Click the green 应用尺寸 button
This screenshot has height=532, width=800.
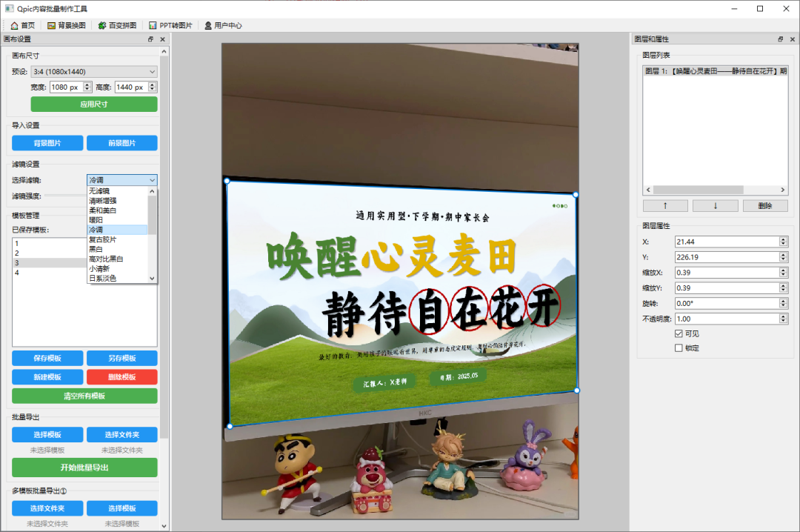click(94, 104)
